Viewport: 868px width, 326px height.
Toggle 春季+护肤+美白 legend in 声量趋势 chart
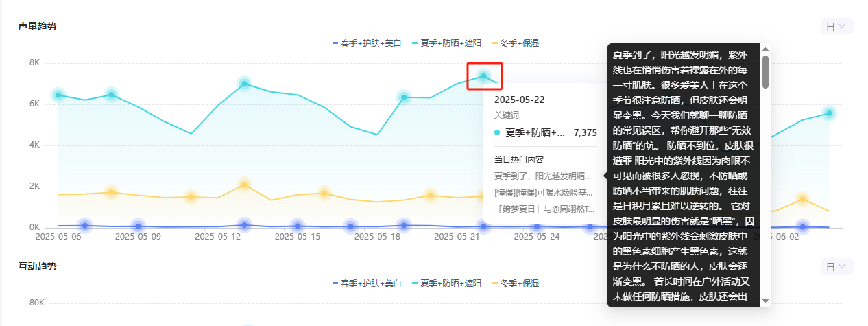coord(366,43)
